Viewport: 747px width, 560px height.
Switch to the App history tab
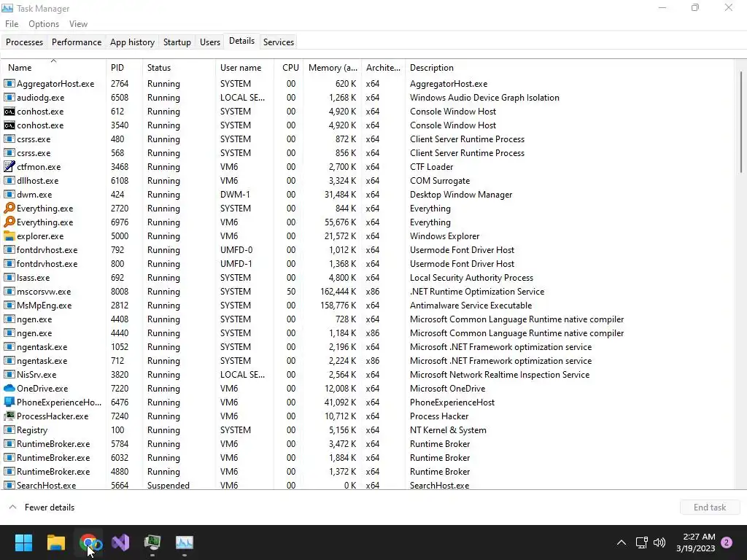coord(132,42)
